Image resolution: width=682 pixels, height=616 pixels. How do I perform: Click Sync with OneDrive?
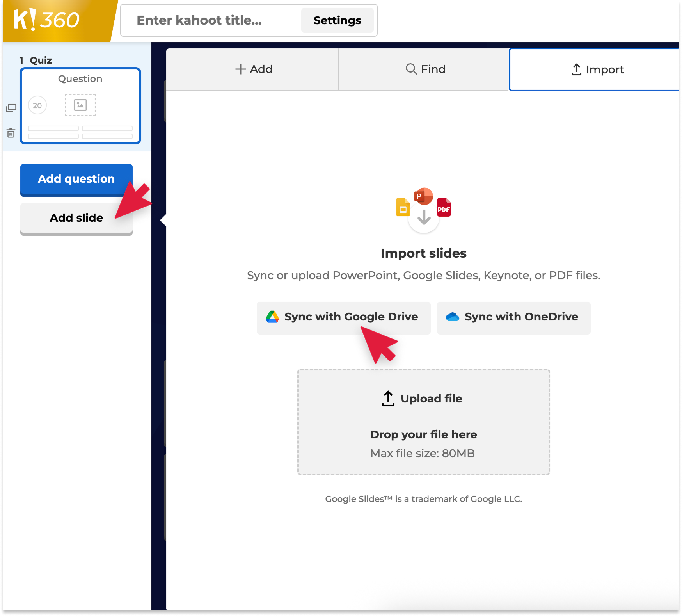(x=513, y=318)
